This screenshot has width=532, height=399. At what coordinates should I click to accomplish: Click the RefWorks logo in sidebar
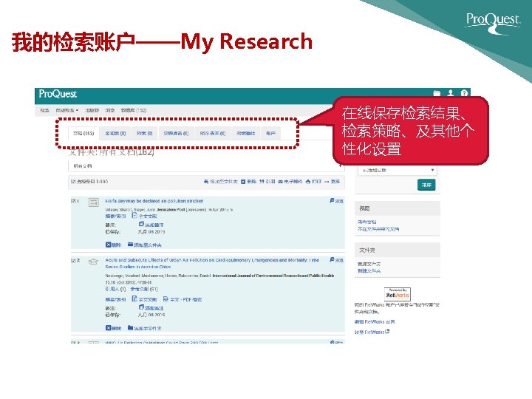point(398,294)
